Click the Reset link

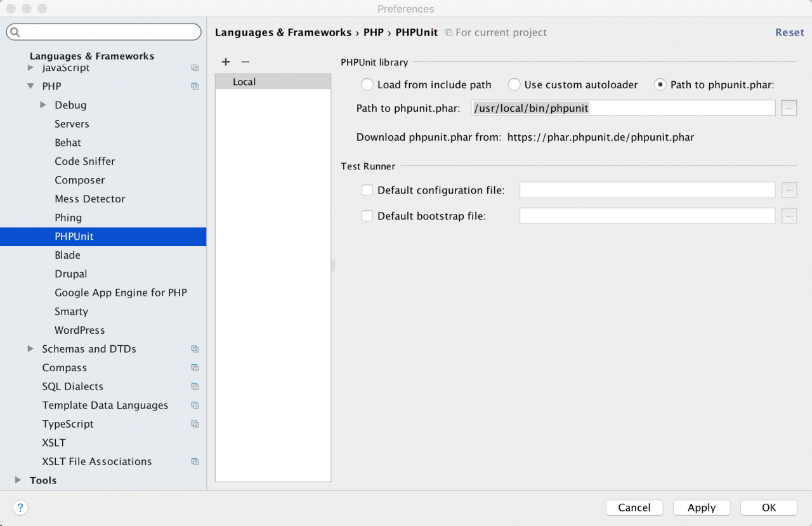(789, 32)
